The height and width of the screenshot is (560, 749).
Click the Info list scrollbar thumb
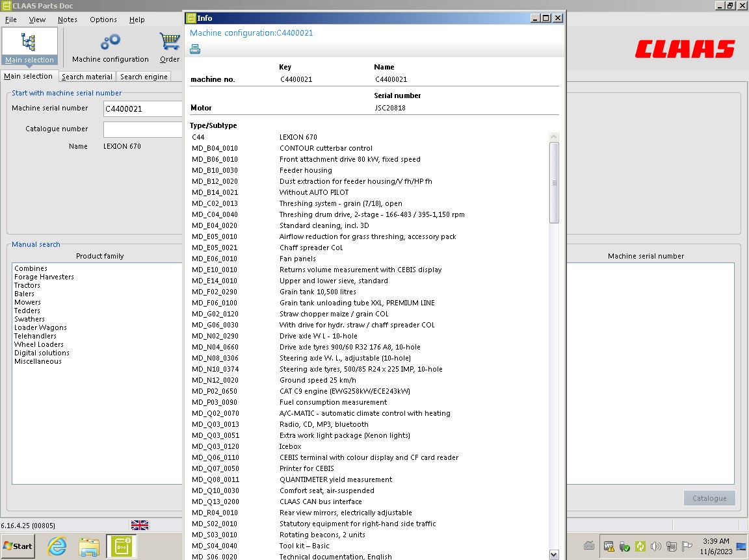(x=554, y=183)
